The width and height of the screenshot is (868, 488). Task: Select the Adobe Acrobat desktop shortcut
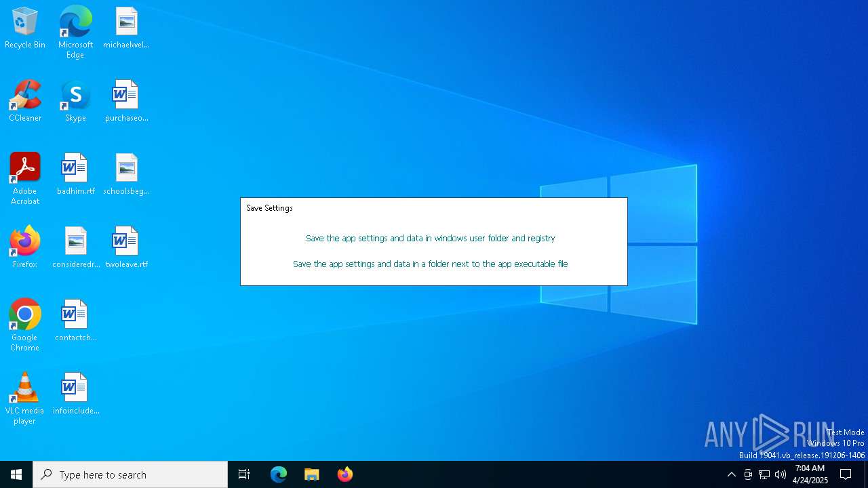click(x=25, y=179)
